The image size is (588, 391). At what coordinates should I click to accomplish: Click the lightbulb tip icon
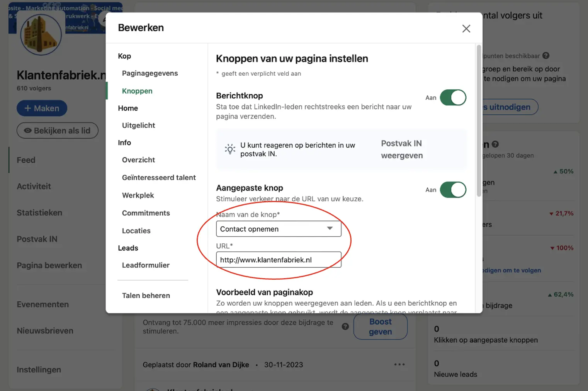[230, 149]
